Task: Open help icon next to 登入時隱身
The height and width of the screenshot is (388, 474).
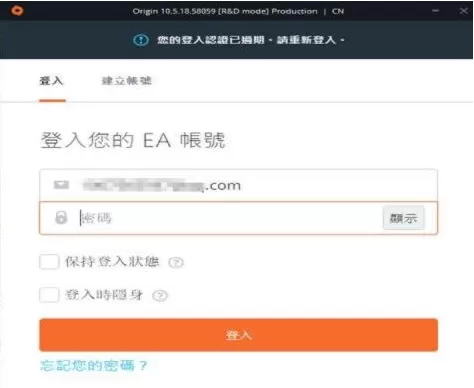Action: (x=160, y=295)
